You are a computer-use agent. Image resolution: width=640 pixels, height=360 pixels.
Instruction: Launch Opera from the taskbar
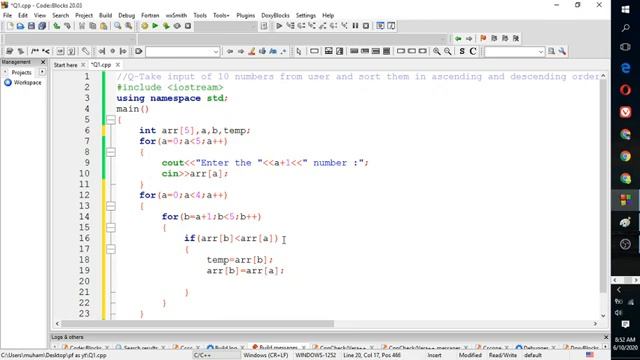(625, 90)
